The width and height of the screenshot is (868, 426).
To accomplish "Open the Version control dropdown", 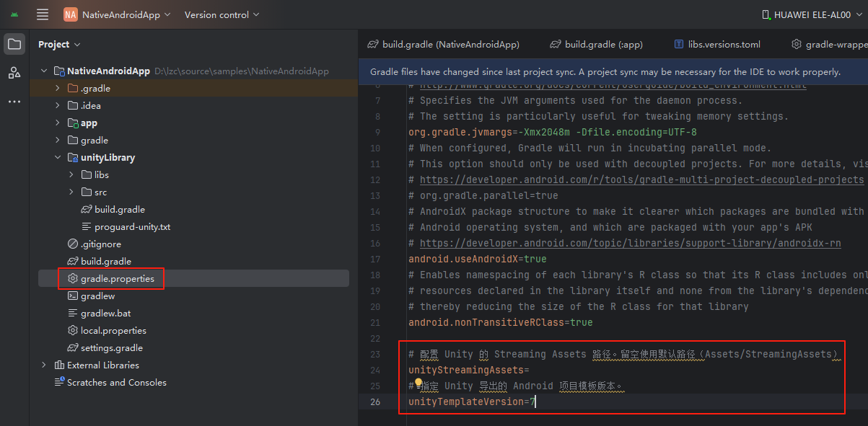I will click(222, 14).
